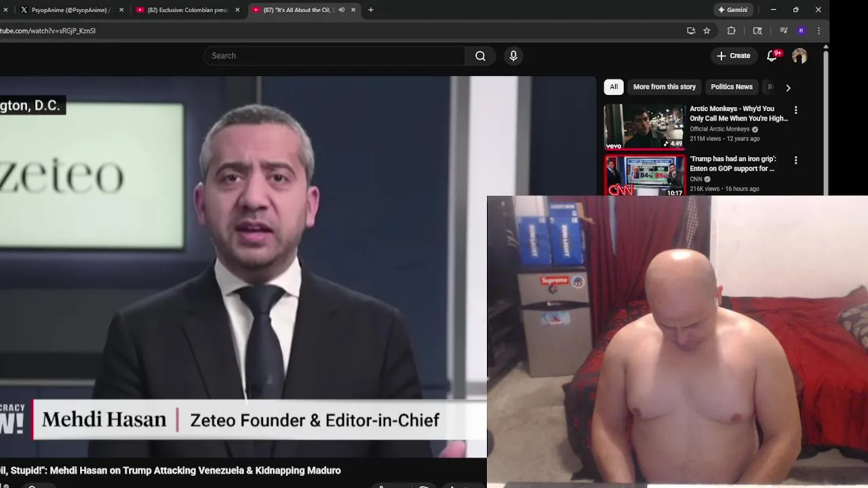Viewport: 868px width, 488px height.
Task: Open a new tab with the plus button
Action: point(370,9)
